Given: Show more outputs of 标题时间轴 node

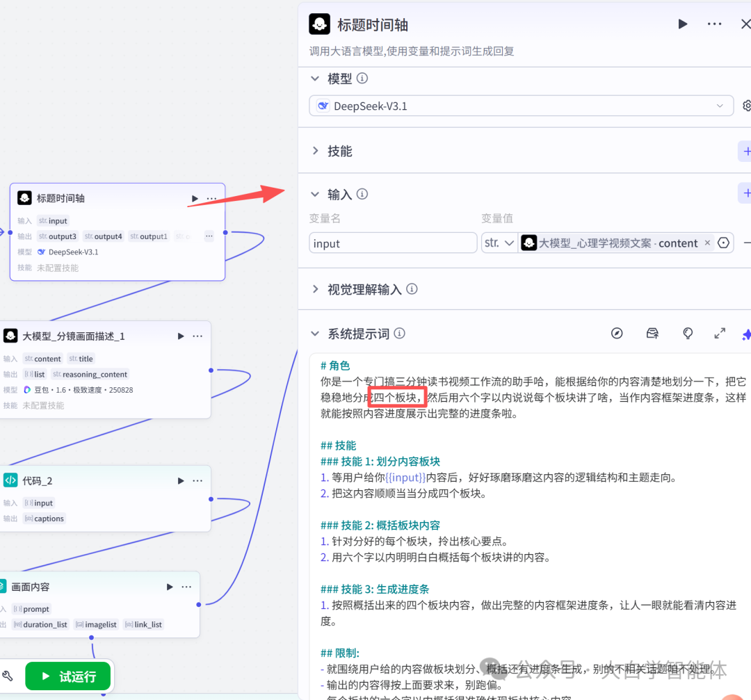Looking at the screenshot, I should tap(209, 236).
